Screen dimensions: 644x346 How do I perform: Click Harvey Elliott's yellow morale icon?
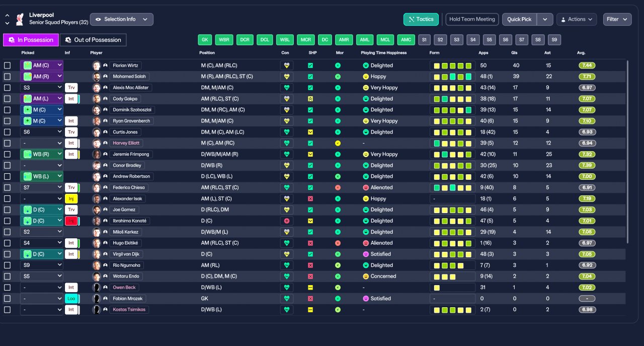[x=338, y=143]
